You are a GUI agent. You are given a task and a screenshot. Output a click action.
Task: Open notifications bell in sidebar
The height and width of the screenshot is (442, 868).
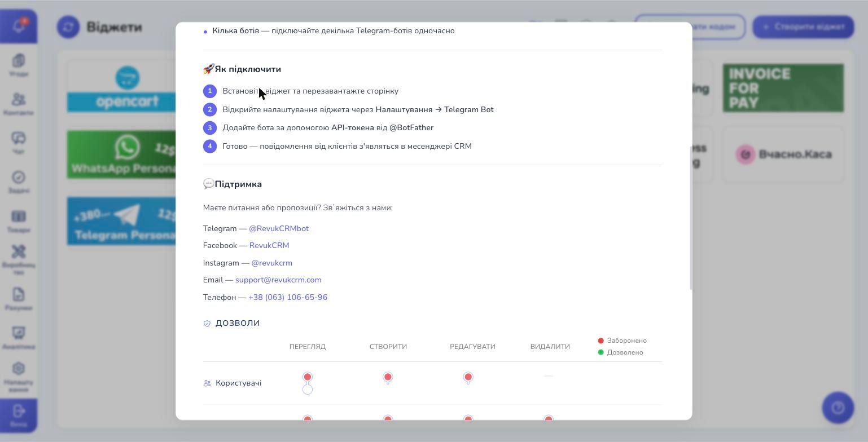pyautogui.click(x=19, y=26)
